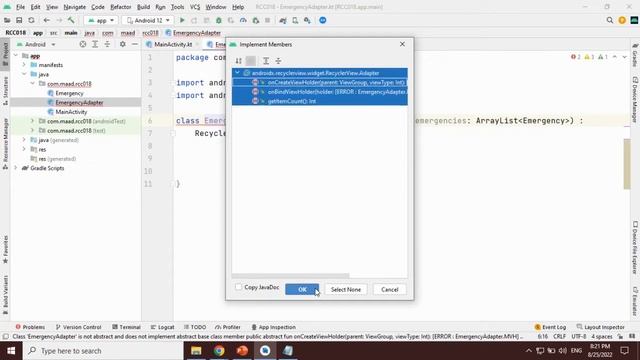Screen dimensions: 640x360
Task: Navigate back with the left arrow icon
Action: click(47, 20)
